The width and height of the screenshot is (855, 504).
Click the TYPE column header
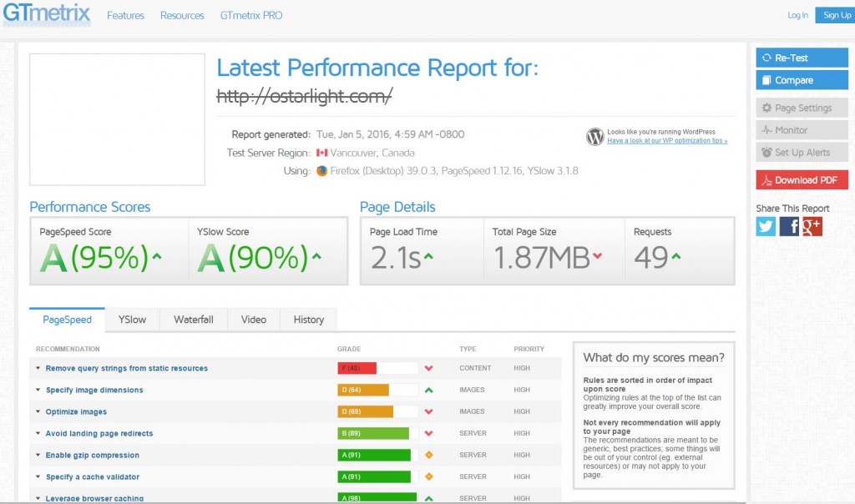click(x=468, y=349)
